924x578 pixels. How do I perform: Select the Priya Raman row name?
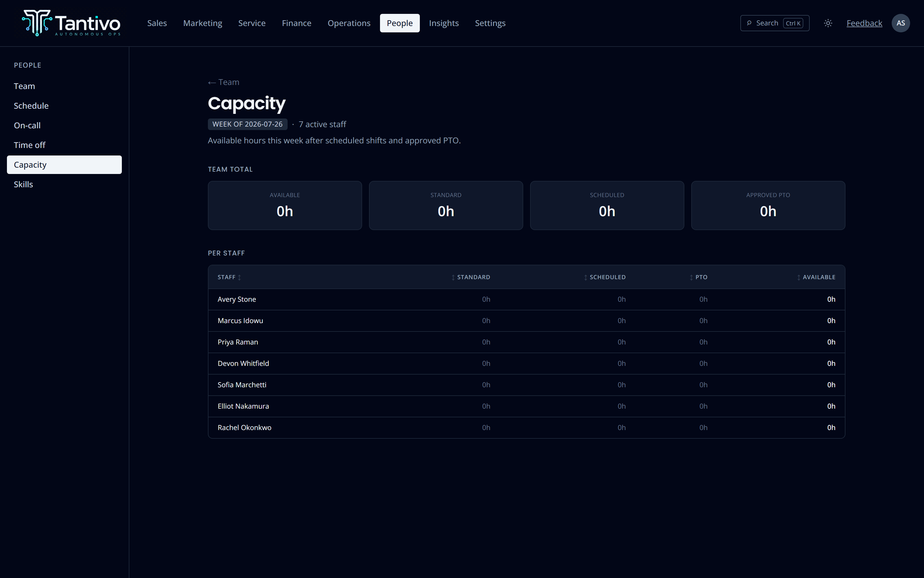tap(238, 342)
